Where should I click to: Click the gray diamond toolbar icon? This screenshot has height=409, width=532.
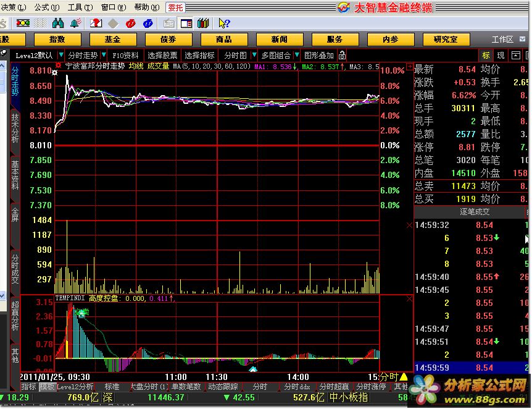click(114, 23)
